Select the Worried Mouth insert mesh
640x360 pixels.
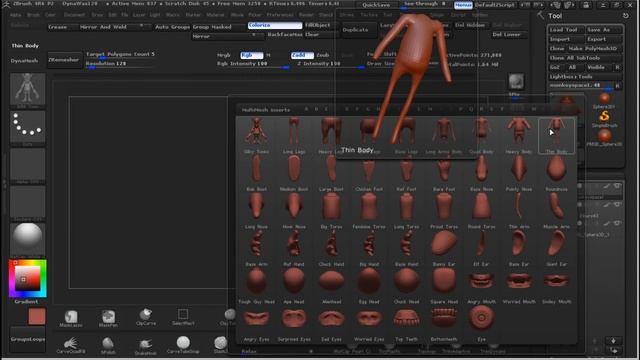[x=519, y=286]
